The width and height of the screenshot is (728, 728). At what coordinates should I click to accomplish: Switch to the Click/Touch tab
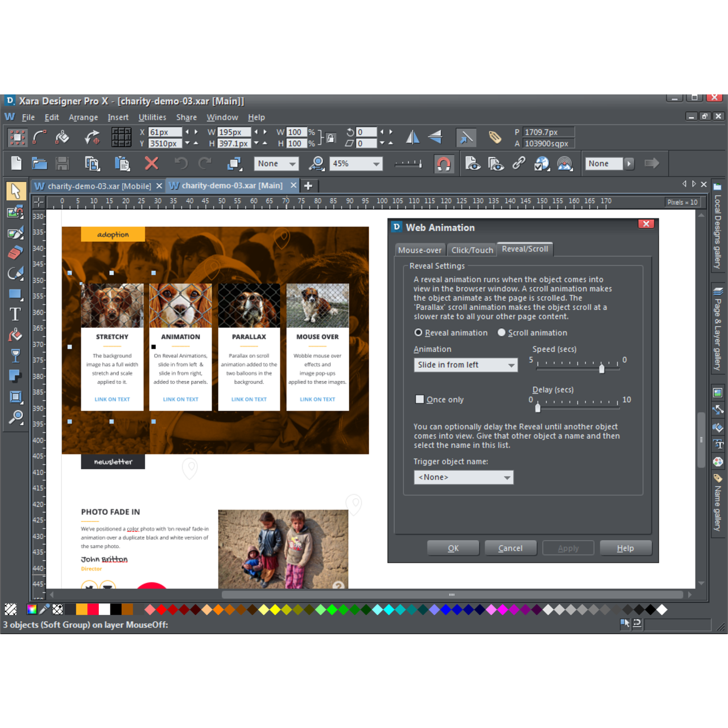point(471,250)
